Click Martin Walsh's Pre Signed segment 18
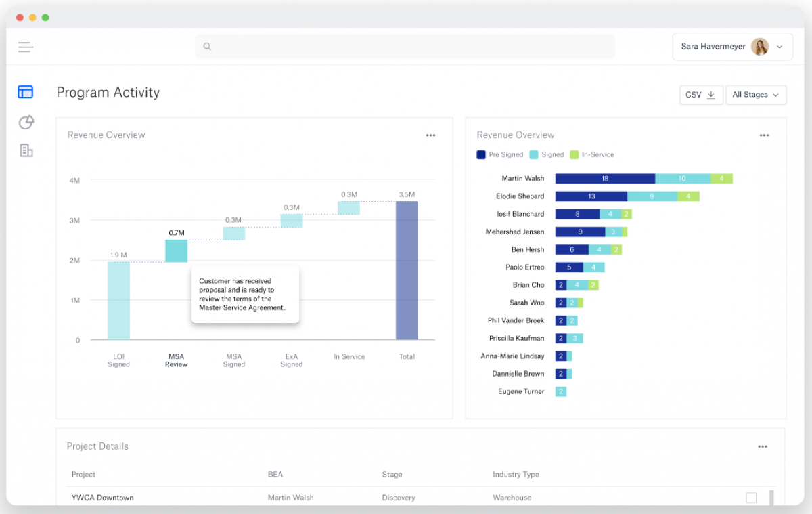The image size is (812, 514). tap(605, 179)
